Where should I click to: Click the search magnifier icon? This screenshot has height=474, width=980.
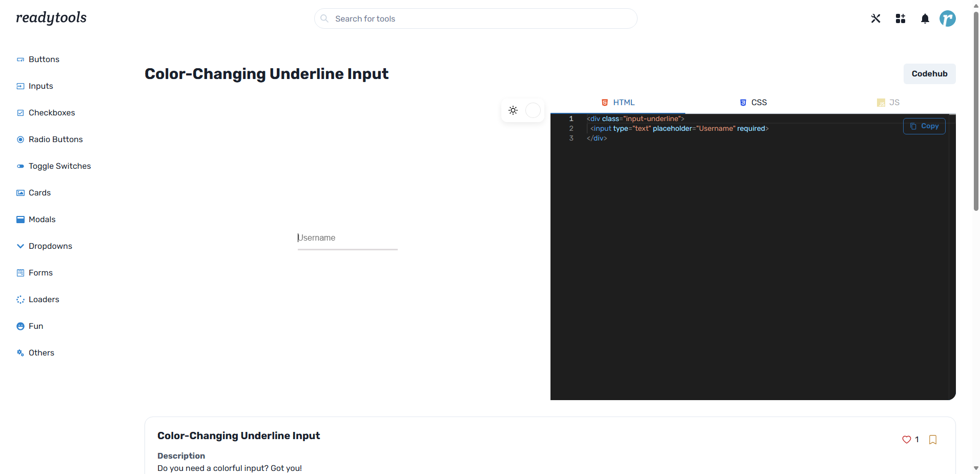click(324, 18)
